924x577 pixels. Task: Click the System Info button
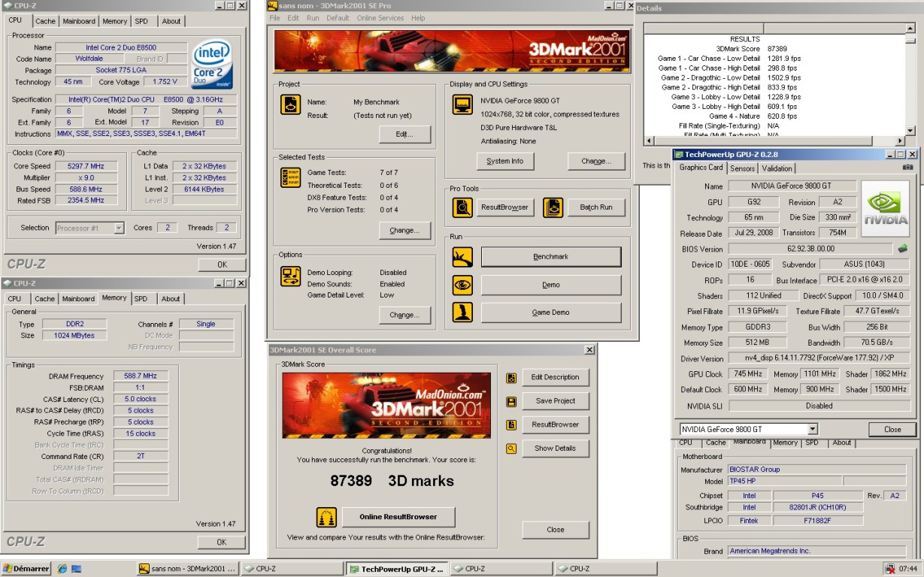[x=504, y=161]
